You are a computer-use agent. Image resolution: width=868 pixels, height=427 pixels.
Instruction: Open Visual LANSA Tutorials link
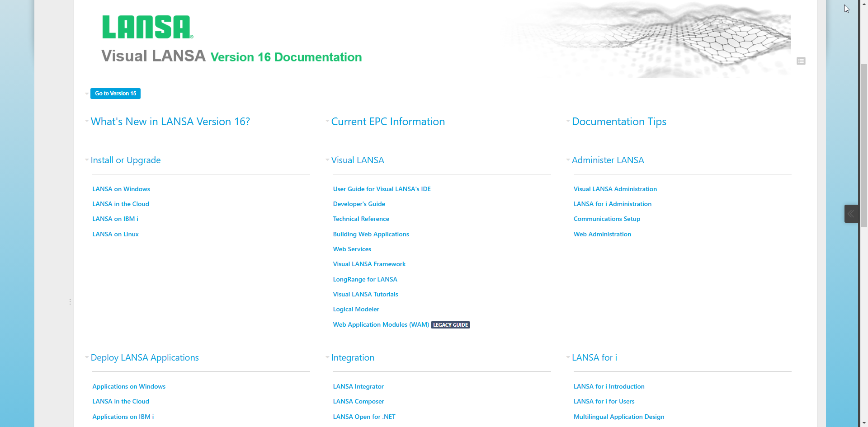pos(365,294)
